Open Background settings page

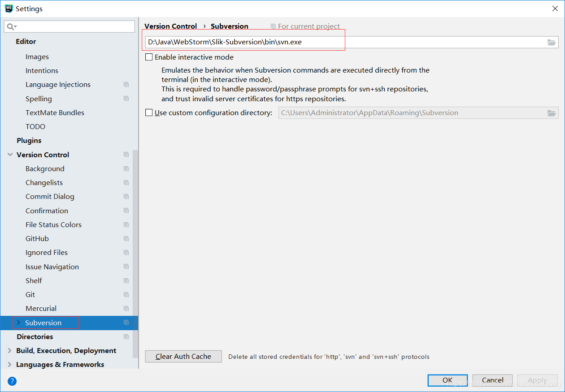[45, 169]
